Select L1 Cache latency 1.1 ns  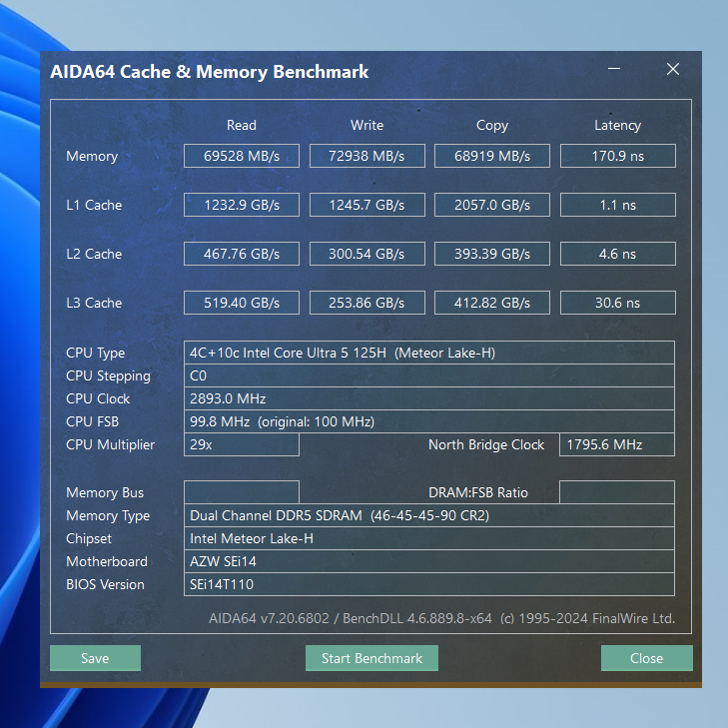pyautogui.click(x=618, y=205)
